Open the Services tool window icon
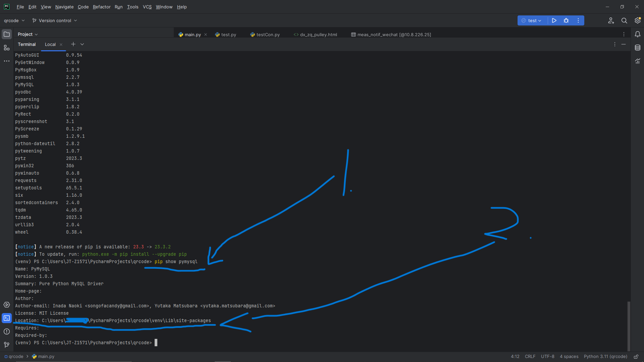 coord(7,305)
